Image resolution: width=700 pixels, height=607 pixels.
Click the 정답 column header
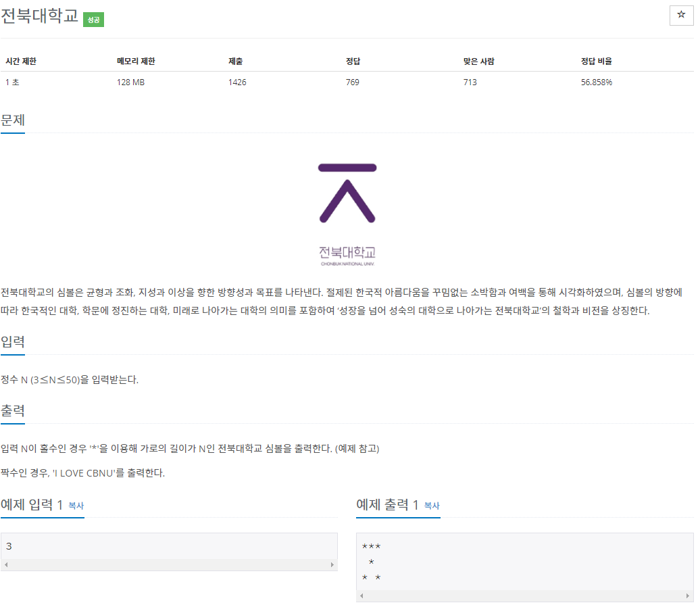point(353,62)
